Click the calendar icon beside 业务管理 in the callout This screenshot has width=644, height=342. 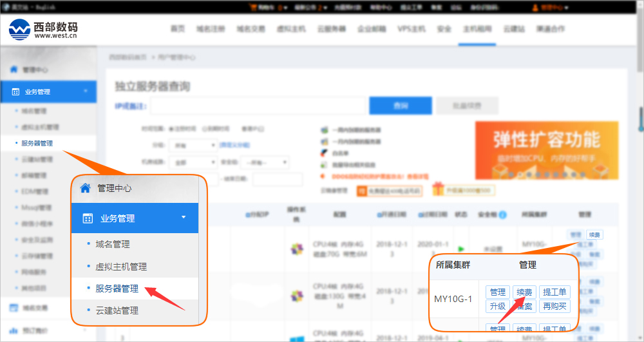(x=88, y=218)
